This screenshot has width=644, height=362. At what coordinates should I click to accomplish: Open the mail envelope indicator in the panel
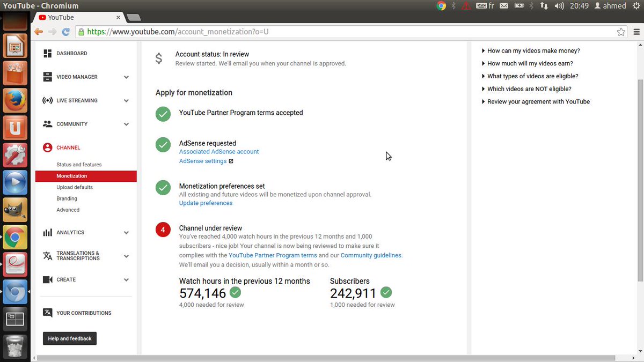pos(504,6)
